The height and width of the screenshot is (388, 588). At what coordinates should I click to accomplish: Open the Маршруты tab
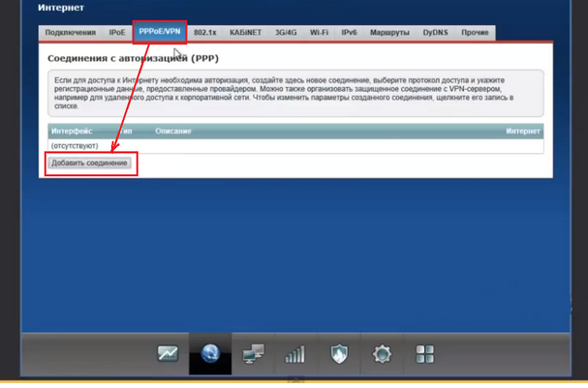click(389, 33)
